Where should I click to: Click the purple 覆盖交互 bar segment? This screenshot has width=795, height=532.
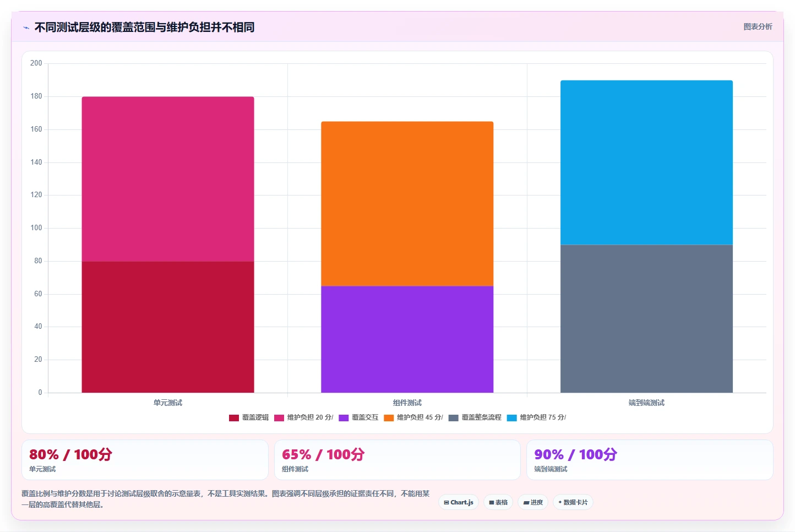pos(407,339)
